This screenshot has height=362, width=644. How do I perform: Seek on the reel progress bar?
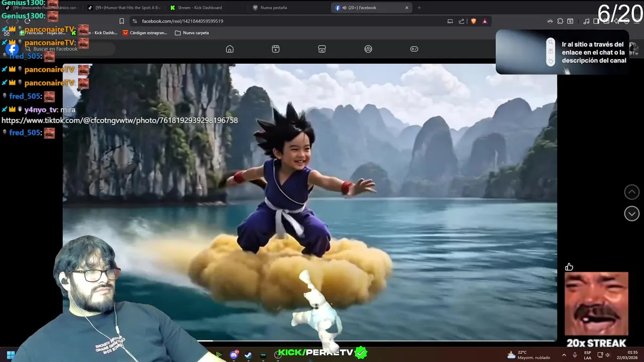pyautogui.click(x=309, y=341)
